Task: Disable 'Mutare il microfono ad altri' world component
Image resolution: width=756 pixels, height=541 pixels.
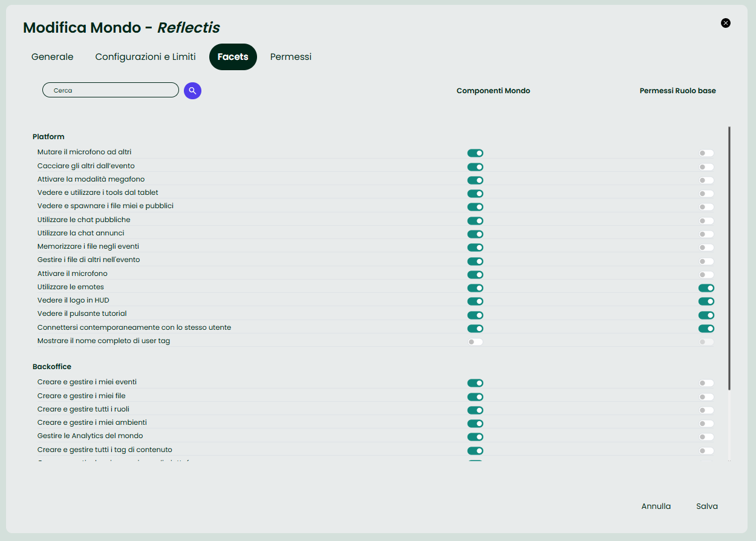Action: click(475, 153)
